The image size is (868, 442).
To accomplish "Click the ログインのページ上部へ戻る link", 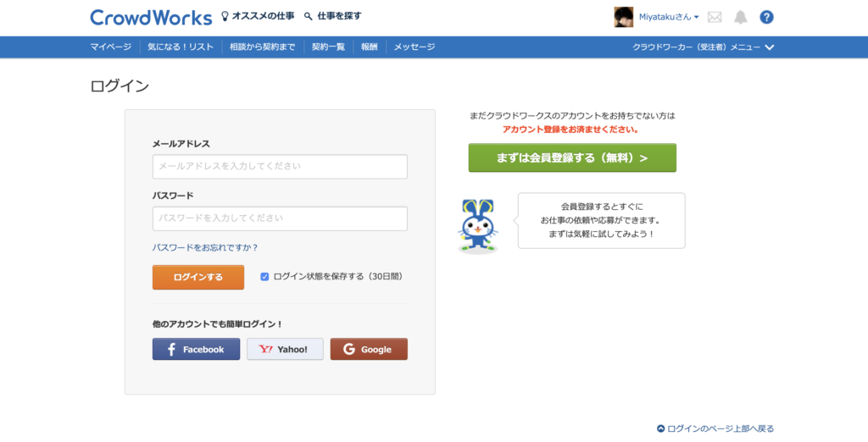I will (x=721, y=428).
